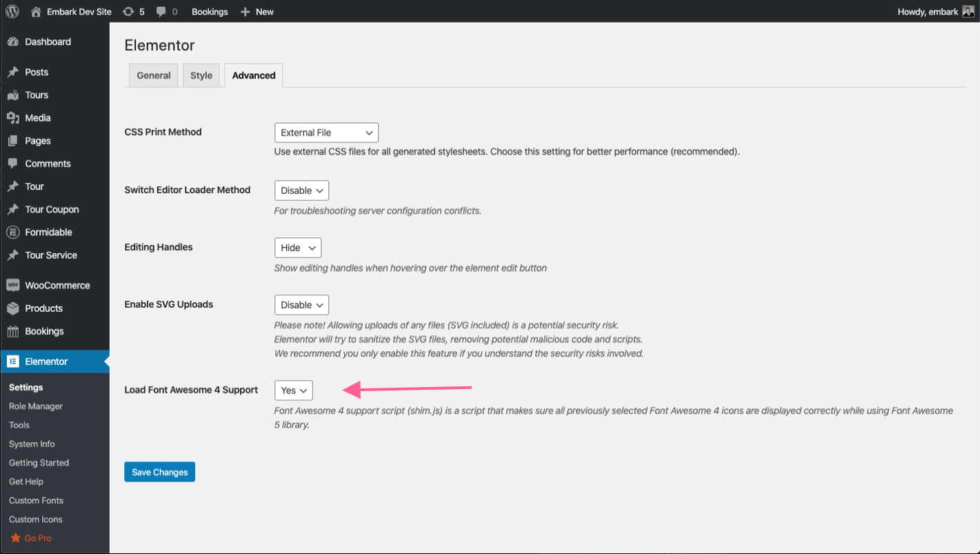
Task: Open Pages in the sidebar
Action: click(38, 141)
